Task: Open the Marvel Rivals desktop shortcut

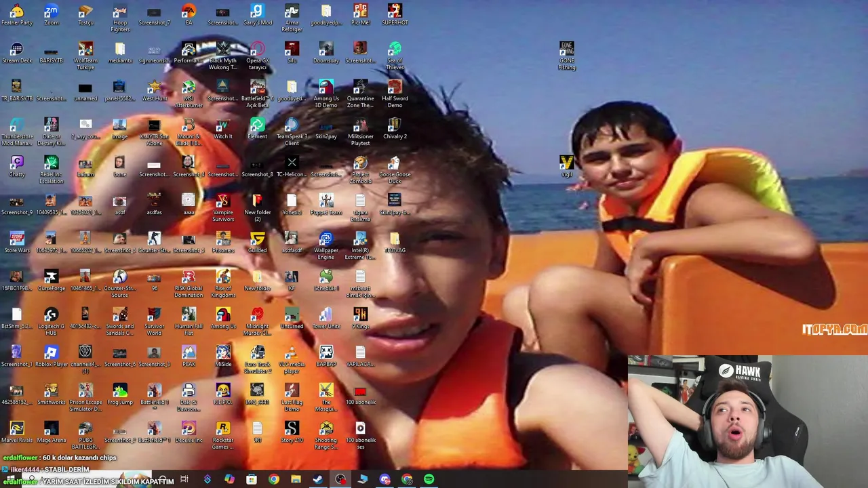Action: (17, 432)
